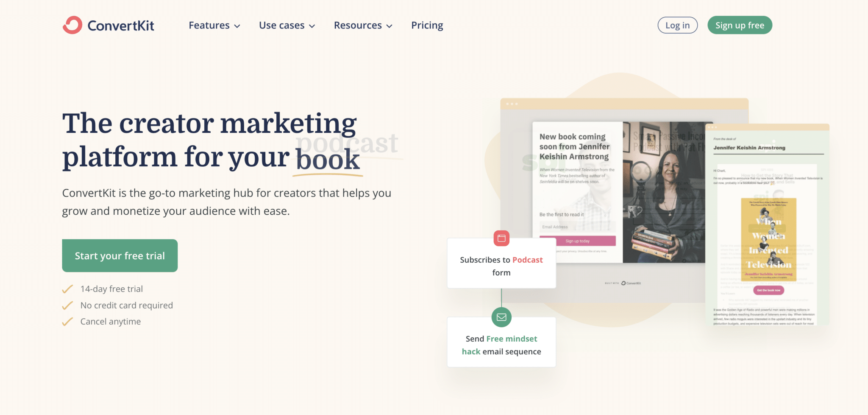Click Start your free trial button
Viewport: 868px width, 415px height.
click(x=120, y=255)
